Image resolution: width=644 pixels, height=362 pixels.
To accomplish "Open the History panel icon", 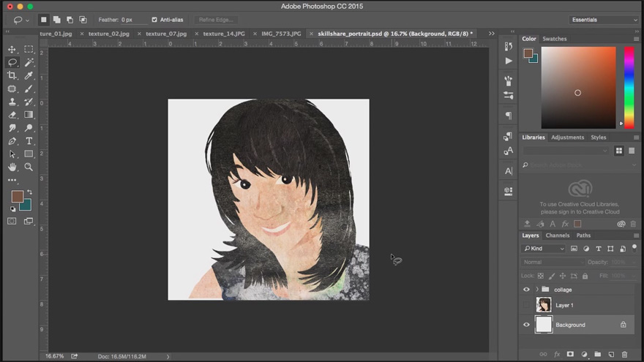I will tap(509, 46).
